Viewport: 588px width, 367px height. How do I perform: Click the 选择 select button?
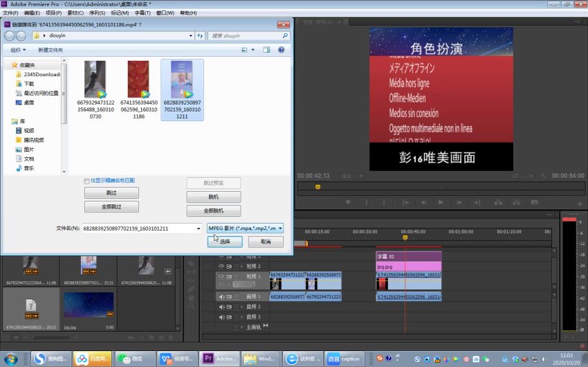(225, 242)
